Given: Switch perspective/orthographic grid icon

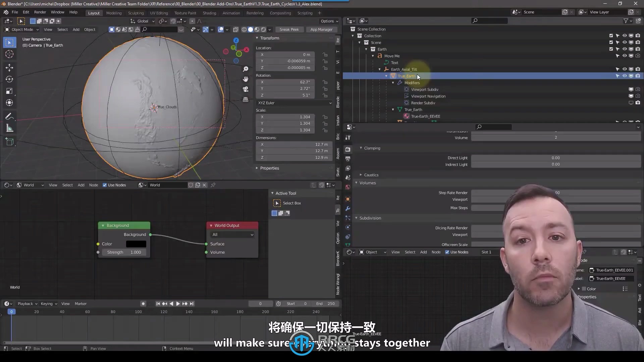Looking at the screenshot, I should coord(246,100).
